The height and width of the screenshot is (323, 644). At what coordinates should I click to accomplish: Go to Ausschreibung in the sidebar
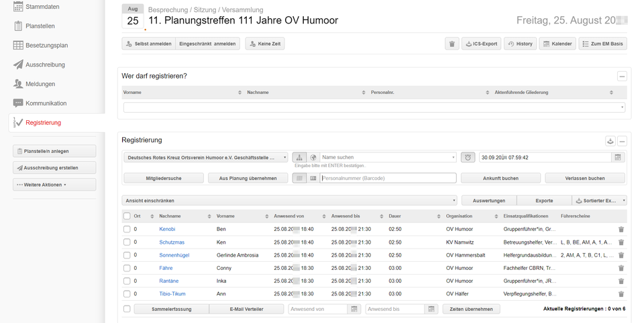40,64
